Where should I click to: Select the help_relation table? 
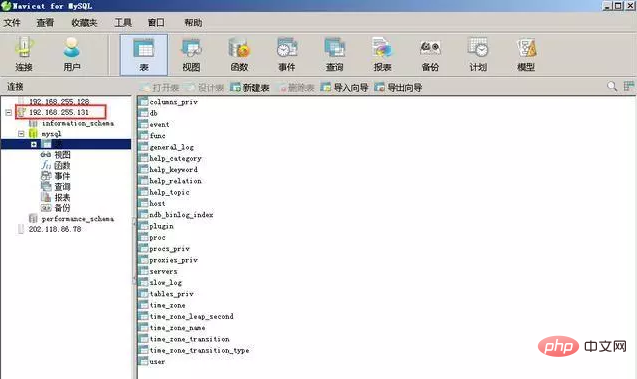(176, 181)
